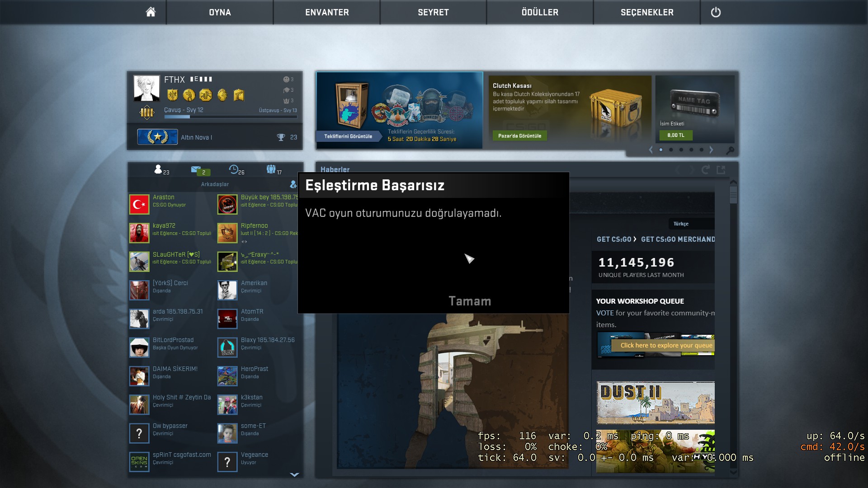The height and width of the screenshot is (488, 868).
Task: Show recent players clock icon
Action: coord(234,169)
